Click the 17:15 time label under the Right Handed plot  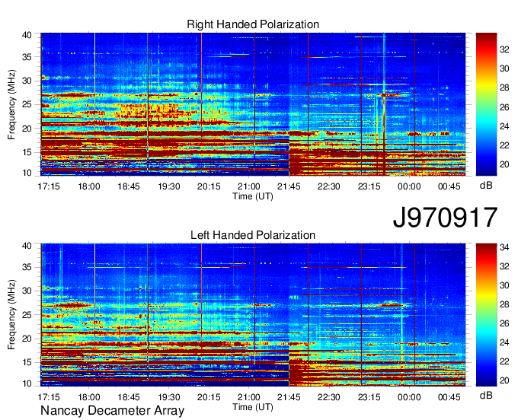point(49,186)
